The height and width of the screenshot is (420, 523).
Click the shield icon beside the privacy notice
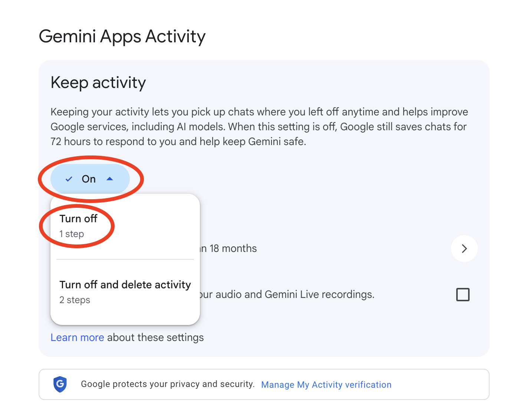click(60, 384)
